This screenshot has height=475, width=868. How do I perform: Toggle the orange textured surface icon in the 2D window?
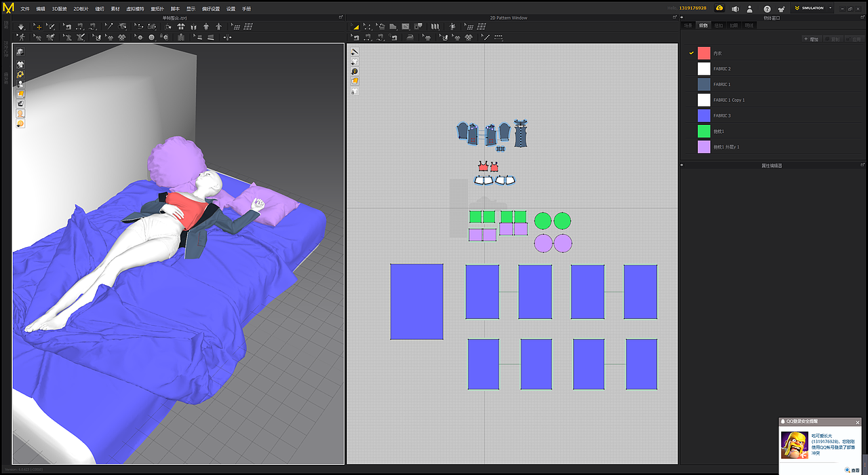(355, 81)
